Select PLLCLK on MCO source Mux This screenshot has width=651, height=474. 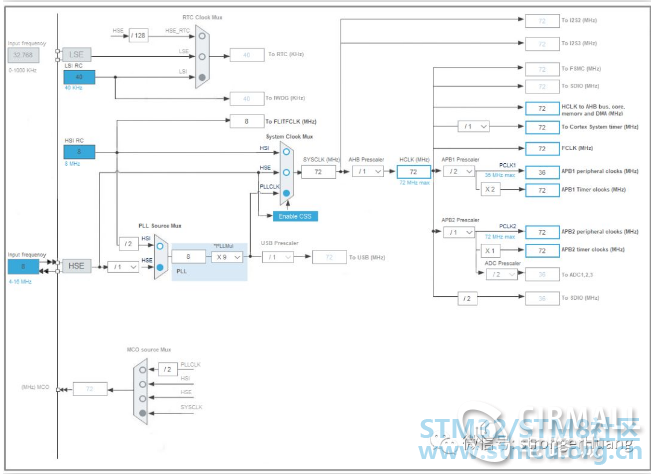tap(142, 369)
